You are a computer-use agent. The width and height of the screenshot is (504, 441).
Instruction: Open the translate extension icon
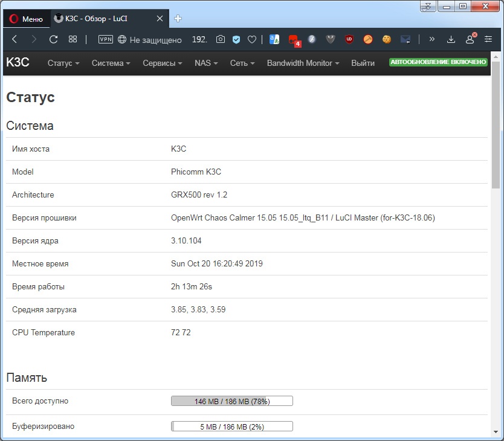274,39
